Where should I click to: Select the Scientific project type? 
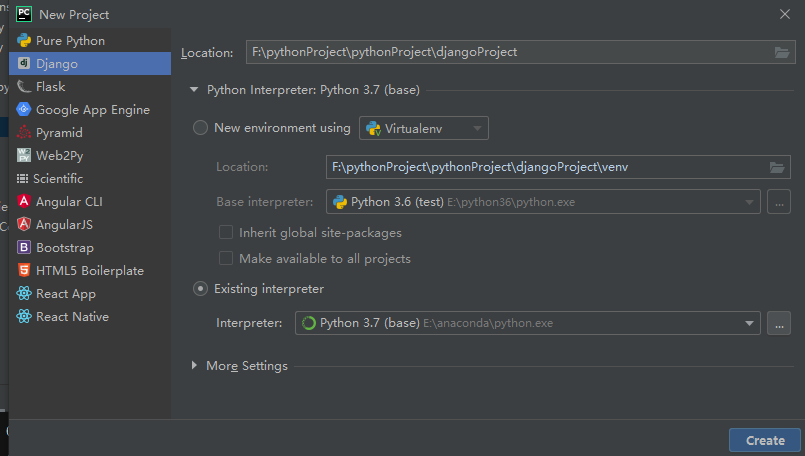point(90,178)
